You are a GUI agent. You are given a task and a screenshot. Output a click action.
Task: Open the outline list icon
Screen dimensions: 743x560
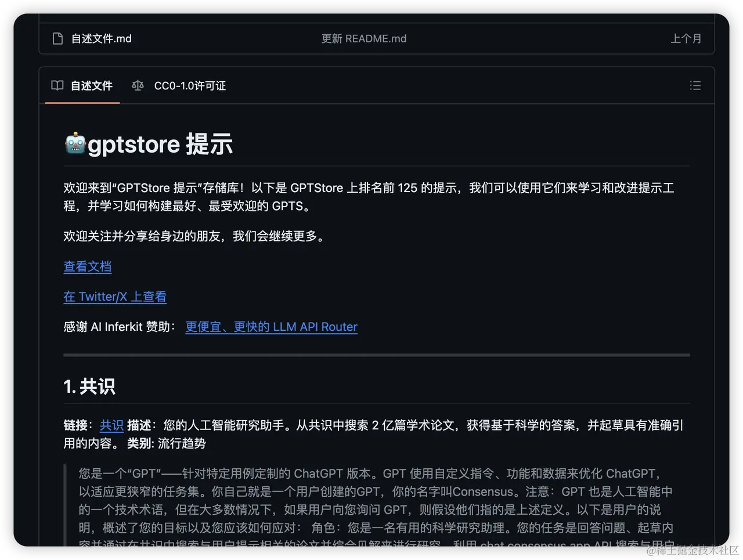pyautogui.click(x=695, y=86)
